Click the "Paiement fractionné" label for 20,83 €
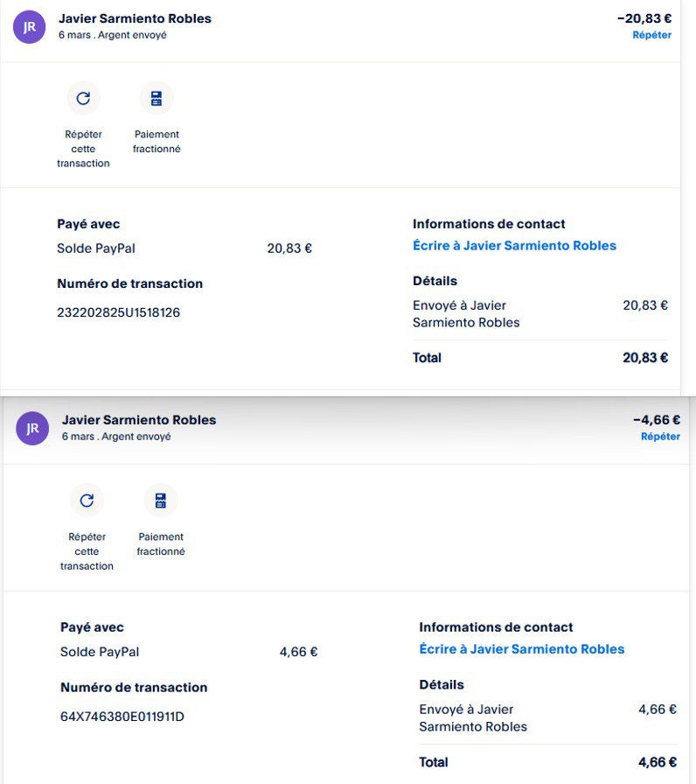This screenshot has height=784, width=696. pyautogui.click(x=157, y=142)
